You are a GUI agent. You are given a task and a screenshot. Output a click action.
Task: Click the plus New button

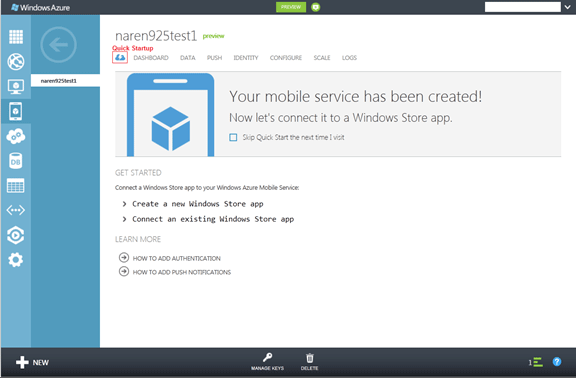pos(32,362)
